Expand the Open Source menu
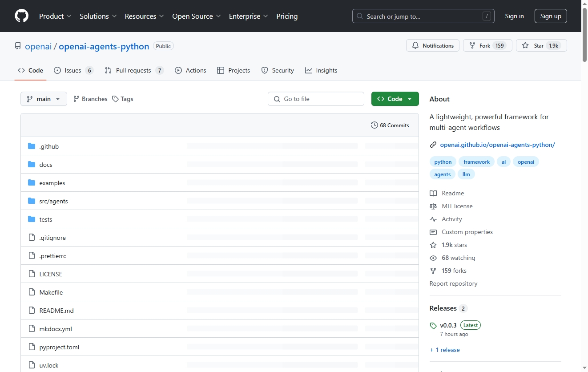The width and height of the screenshot is (588, 372). click(197, 16)
